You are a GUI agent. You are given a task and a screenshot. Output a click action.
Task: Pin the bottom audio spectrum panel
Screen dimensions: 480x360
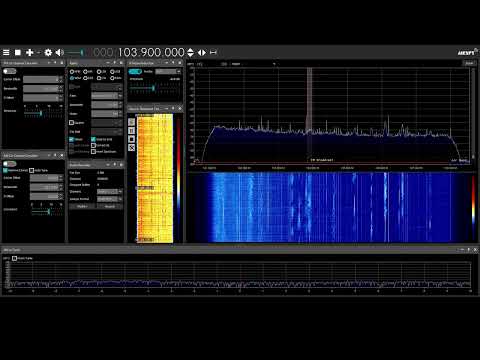pos(469,249)
